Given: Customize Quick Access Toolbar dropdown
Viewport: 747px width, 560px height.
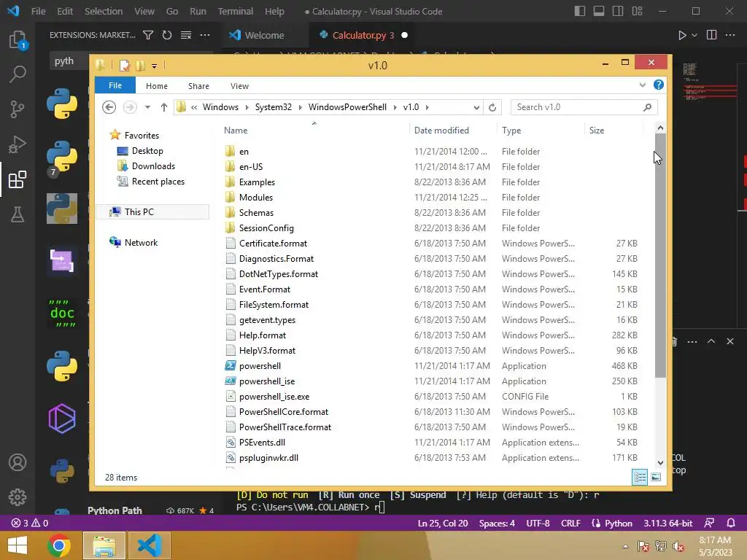Looking at the screenshot, I should point(155,66).
